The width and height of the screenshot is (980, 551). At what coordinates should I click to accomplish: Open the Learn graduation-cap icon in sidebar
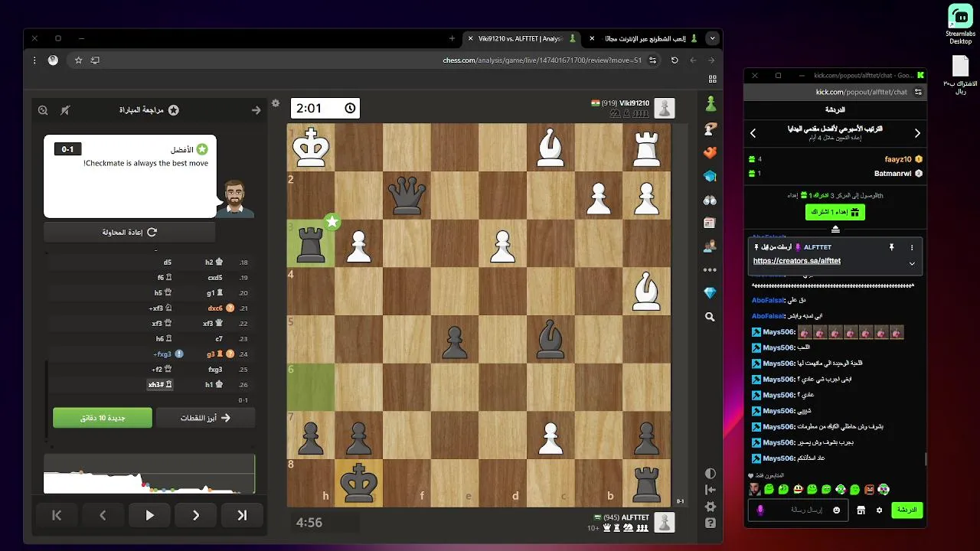pyautogui.click(x=710, y=176)
